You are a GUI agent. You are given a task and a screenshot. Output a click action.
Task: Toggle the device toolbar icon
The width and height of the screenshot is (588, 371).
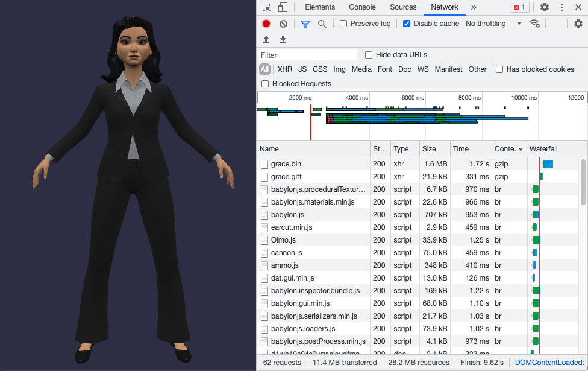click(283, 7)
